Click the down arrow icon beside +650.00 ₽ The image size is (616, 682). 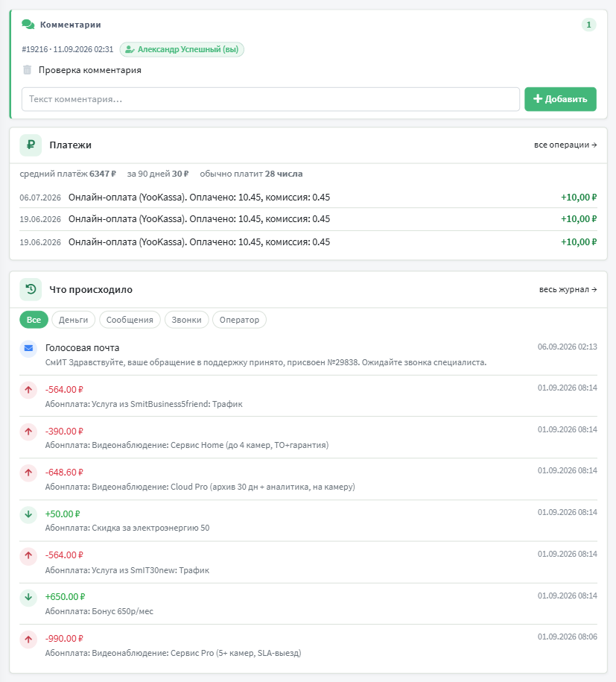tap(28, 597)
